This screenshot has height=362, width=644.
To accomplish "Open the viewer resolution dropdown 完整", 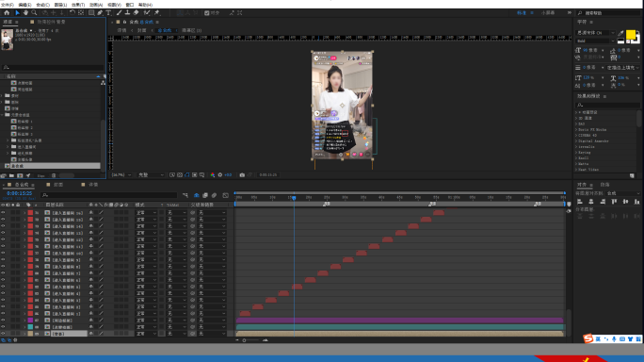I will (151, 174).
